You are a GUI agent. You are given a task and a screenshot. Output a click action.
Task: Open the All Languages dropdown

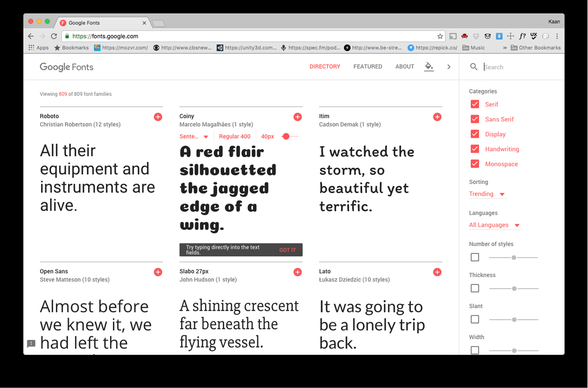click(495, 225)
